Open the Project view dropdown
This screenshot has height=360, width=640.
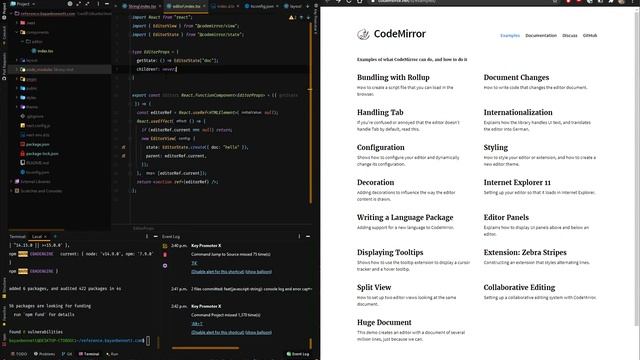click(x=23, y=4)
